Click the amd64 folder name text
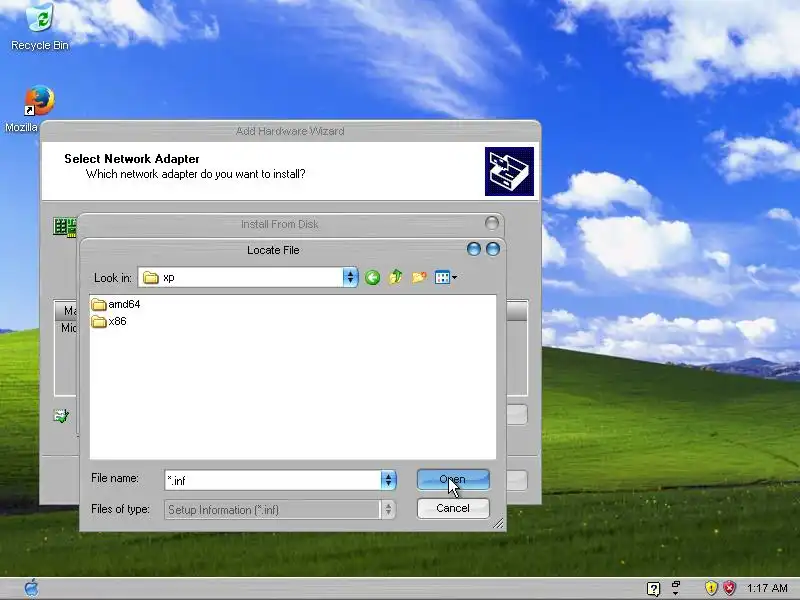 (x=124, y=305)
